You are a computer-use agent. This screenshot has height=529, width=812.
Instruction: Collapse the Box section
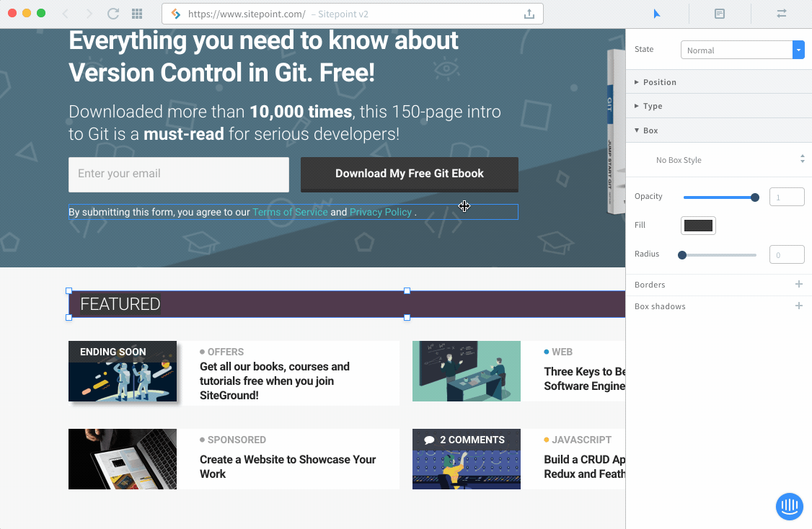[719, 130]
